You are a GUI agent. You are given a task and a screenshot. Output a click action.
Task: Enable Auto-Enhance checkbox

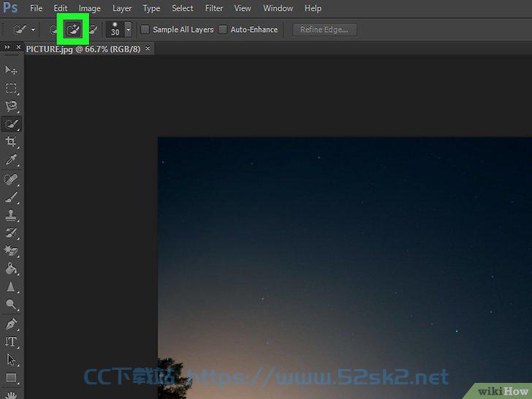[x=223, y=29]
